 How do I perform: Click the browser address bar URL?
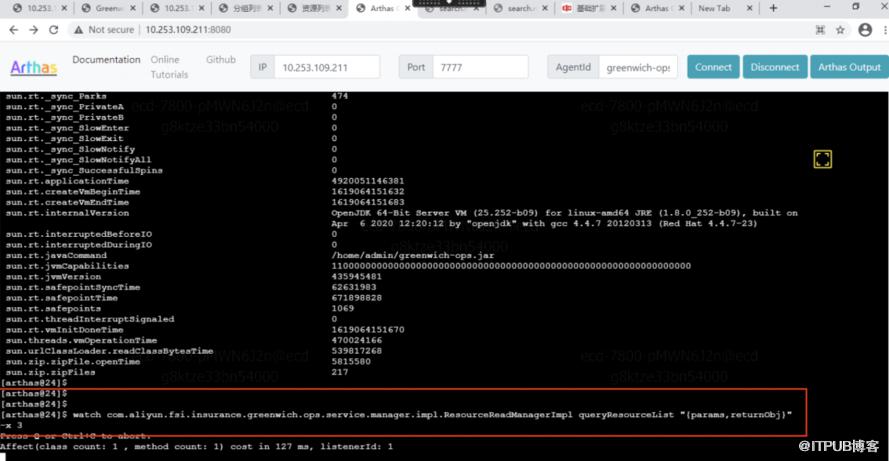tap(188, 29)
